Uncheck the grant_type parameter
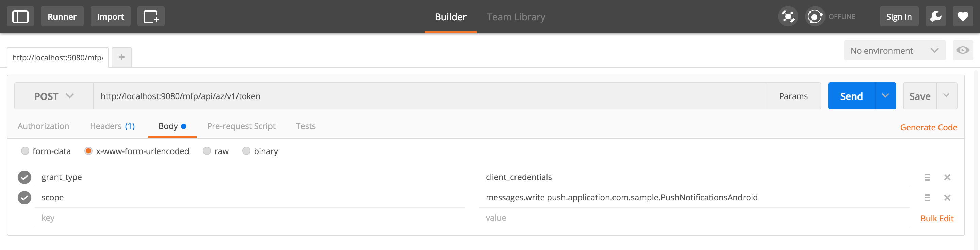The image size is (980, 250). tap(25, 177)
